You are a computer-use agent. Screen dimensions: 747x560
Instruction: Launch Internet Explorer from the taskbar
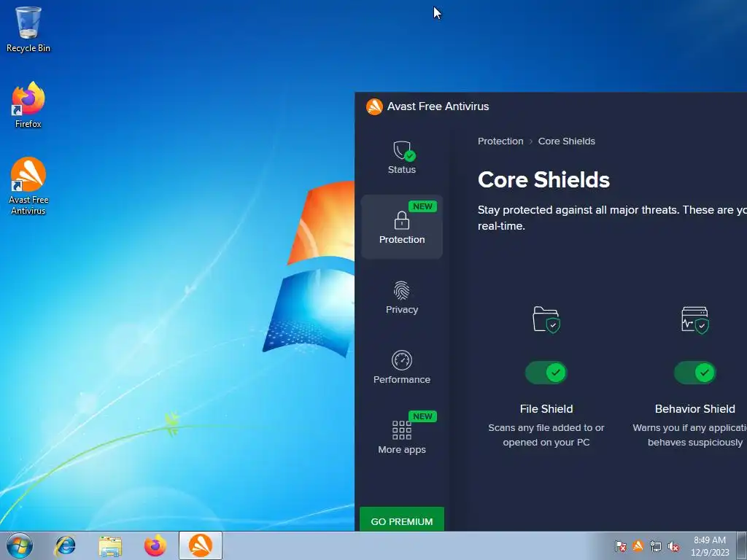click(65, 545)
